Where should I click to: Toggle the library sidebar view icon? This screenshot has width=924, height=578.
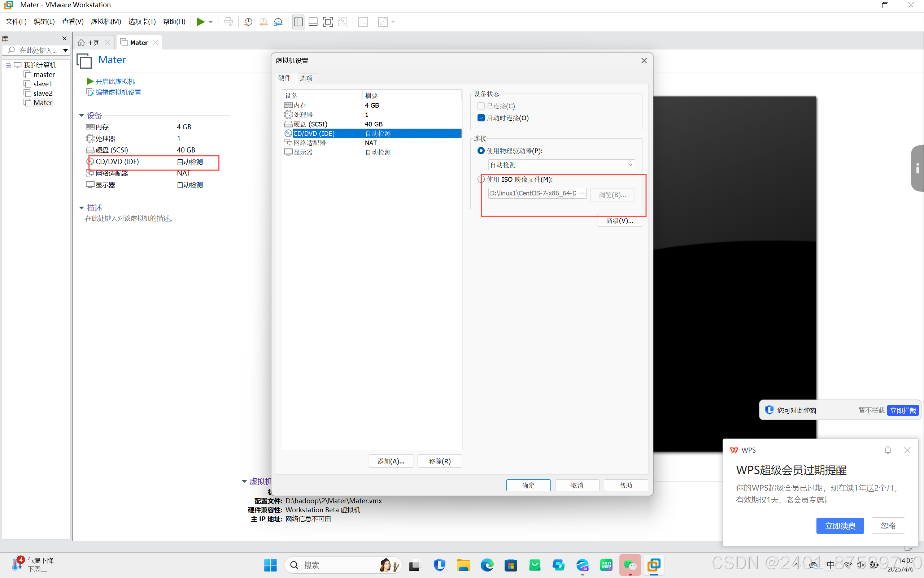click(298, 22)
